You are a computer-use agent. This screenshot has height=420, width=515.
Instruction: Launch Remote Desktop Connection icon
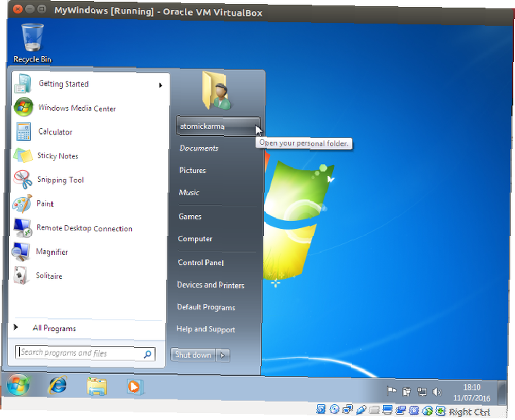coord(22,227)
